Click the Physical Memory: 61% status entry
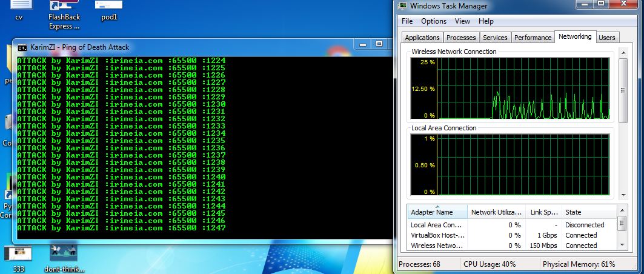 tap(579, 264)
